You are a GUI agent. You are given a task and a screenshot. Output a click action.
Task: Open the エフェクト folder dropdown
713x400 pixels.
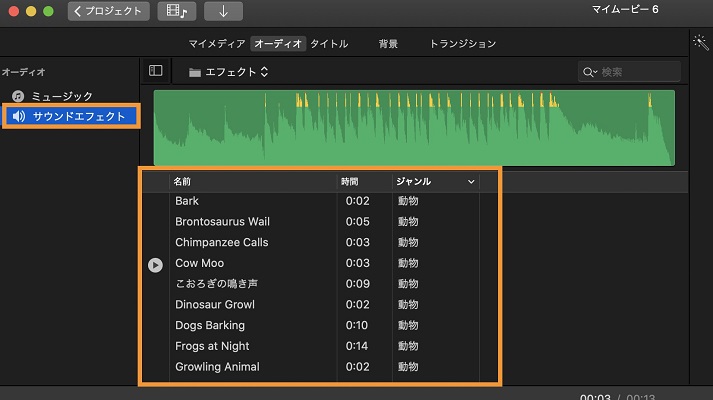[x=229, y=72]
